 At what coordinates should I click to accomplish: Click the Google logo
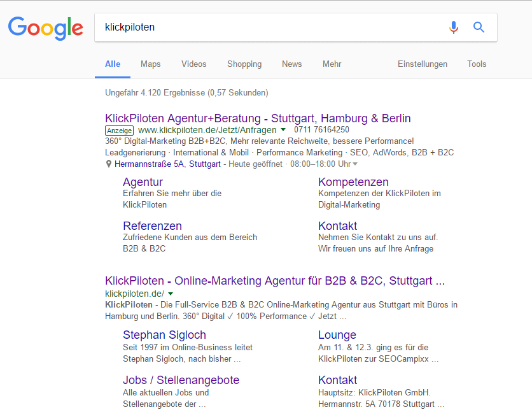45,28
